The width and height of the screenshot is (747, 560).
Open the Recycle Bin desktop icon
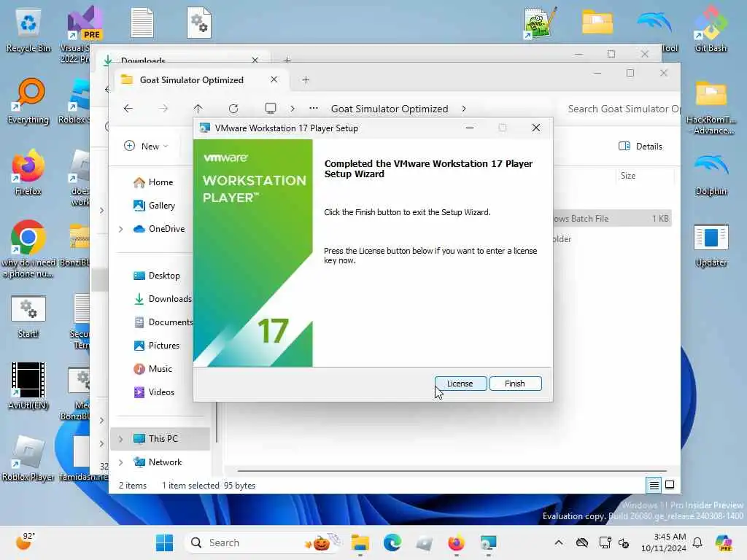(x=28, y=31)
